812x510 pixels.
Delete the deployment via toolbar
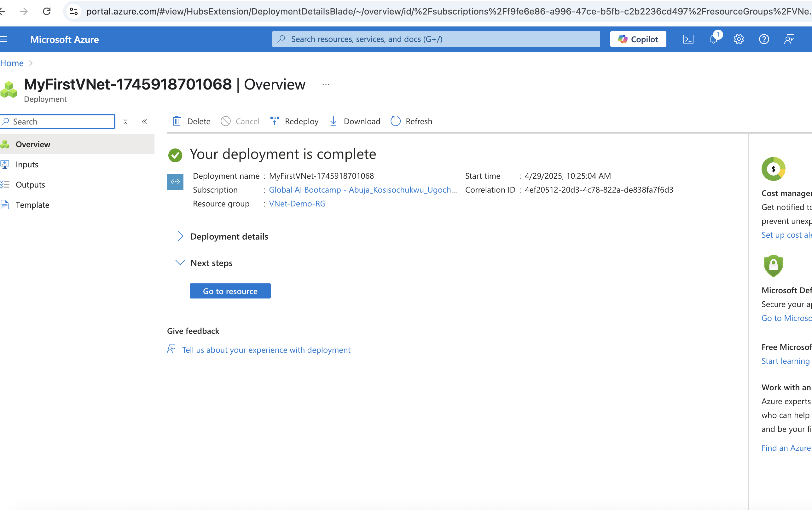click(191, 121)
